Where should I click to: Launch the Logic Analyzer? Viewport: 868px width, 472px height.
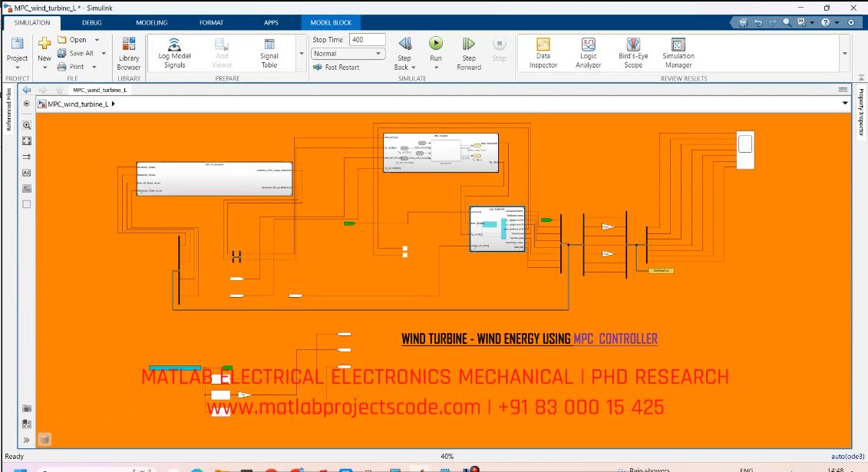coord(589,45)
